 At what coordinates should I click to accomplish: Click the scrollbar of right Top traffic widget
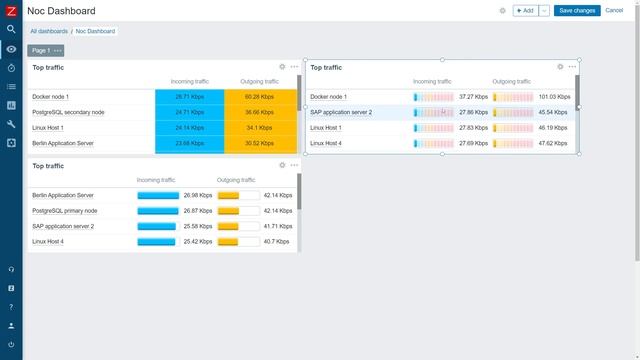(577, 93)
